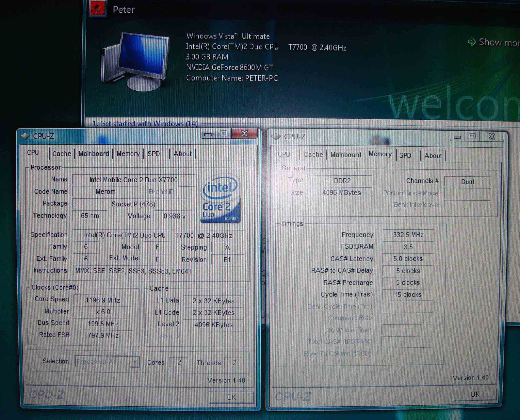Click the Cores count field
Image resolution: width=520 pixels, height=420 pixels.
point(179,362)
